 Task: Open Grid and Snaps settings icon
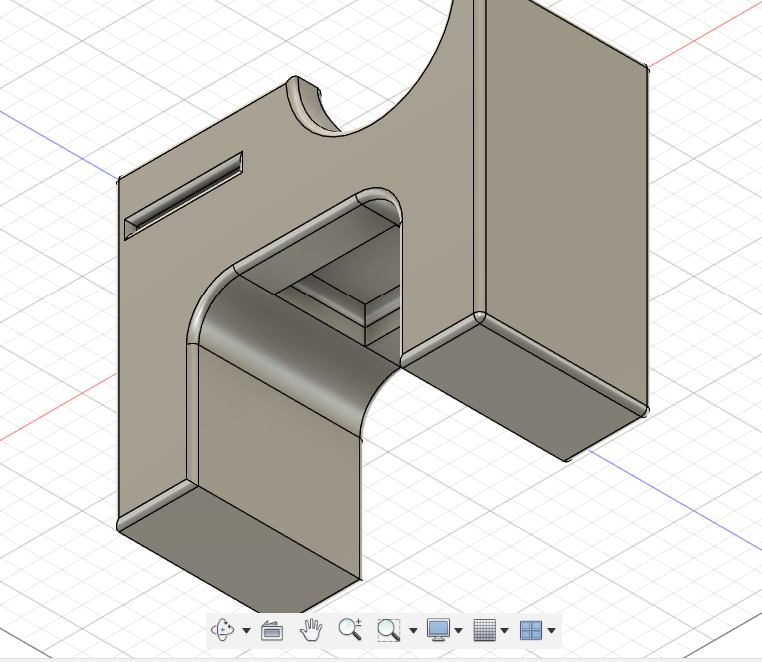(485, 630)
